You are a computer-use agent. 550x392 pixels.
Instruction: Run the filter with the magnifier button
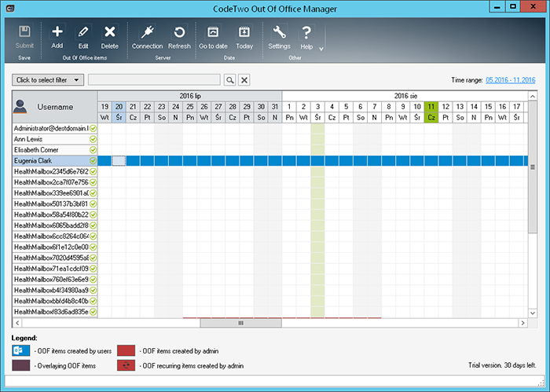click(229, 80)
